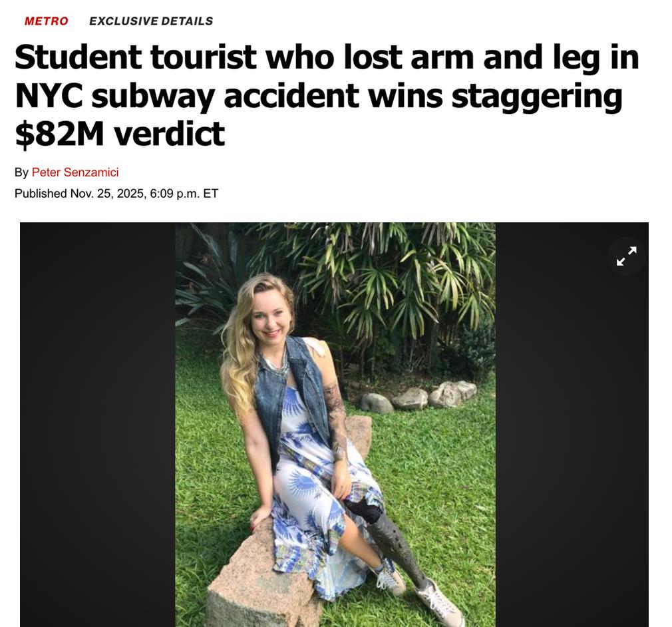Open the EXCLUSIVE DETAILS tag
The image size is (672, 627).
[151, 21]
